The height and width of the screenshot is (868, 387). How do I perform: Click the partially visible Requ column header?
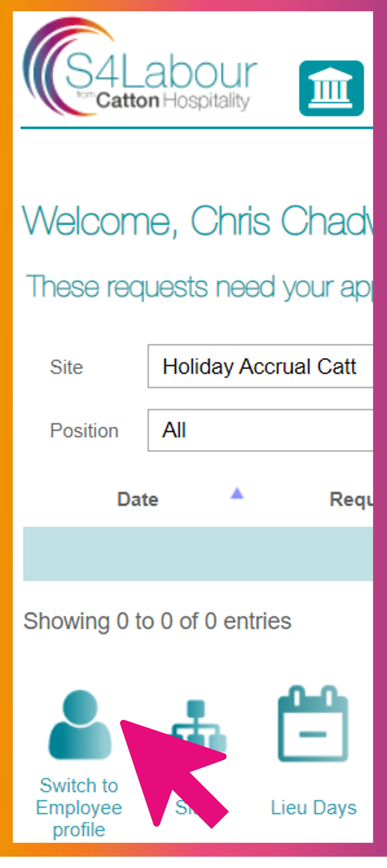[x=351, y=500]
